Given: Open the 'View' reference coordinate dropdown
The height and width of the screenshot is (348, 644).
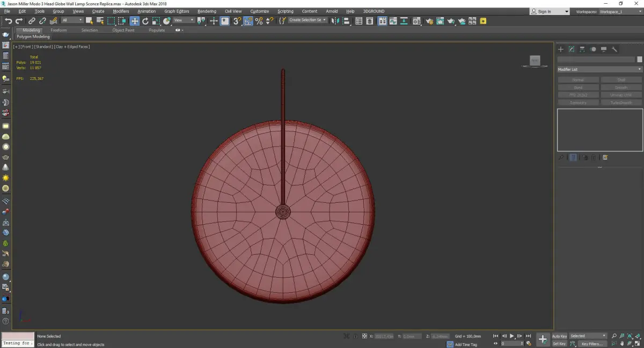Looking at the screenshot, I should 184,20.
